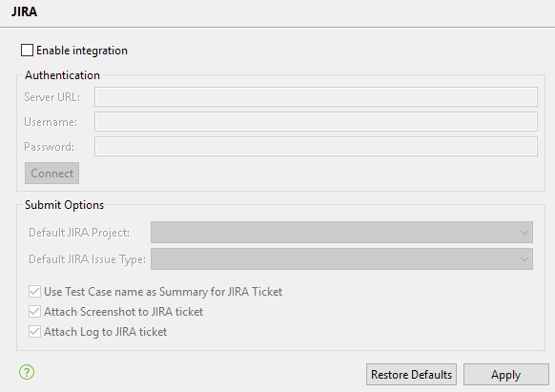
Task: Click the Default JIRA Project label text
Action: pos(79,233)
